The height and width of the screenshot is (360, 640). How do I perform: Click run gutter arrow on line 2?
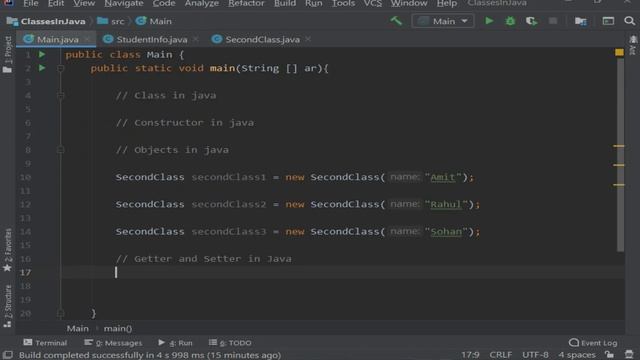click(42, 68)
